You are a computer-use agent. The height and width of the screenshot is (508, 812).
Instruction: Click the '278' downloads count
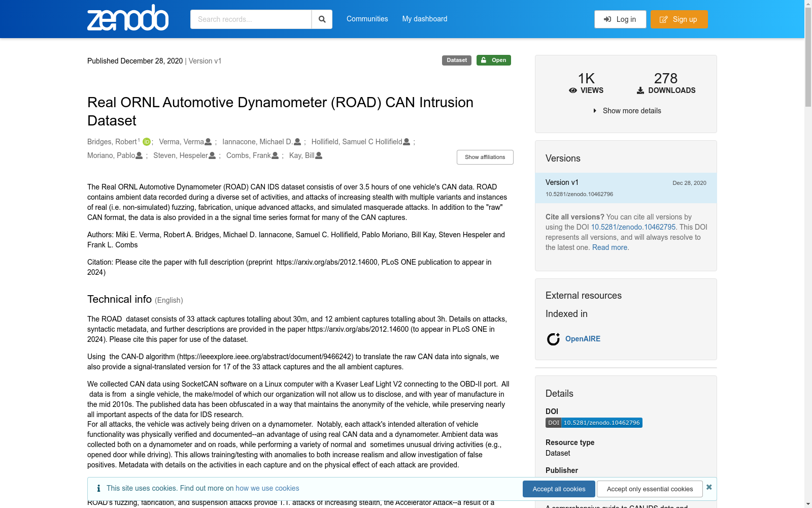pyautogui.click(x=666, y=78)
